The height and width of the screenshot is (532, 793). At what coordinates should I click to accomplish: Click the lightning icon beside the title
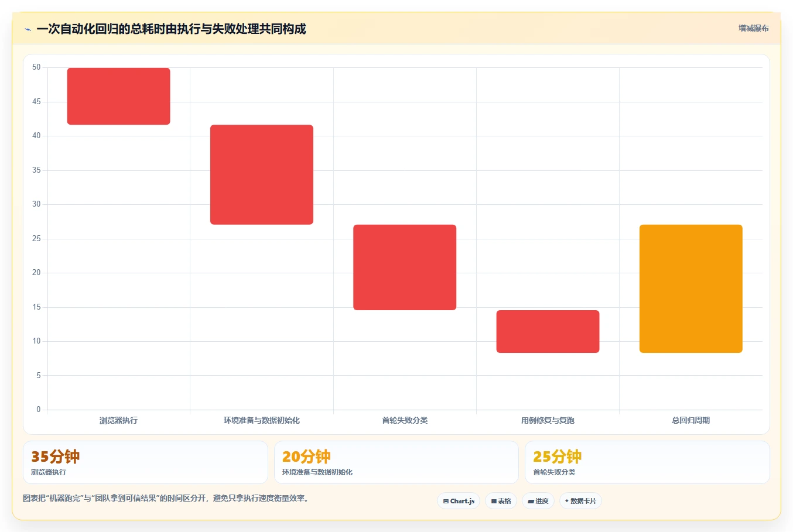(28, 29)
